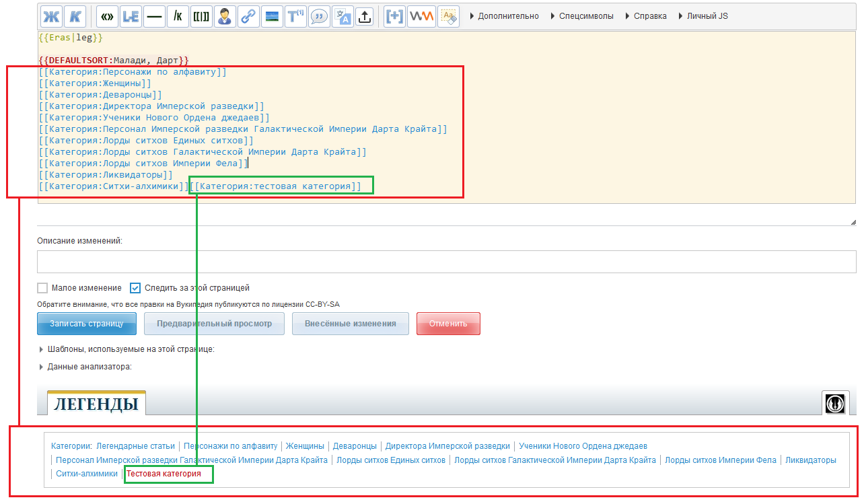Select the ЛЕГЕНДЫ tab

(96, 404)
